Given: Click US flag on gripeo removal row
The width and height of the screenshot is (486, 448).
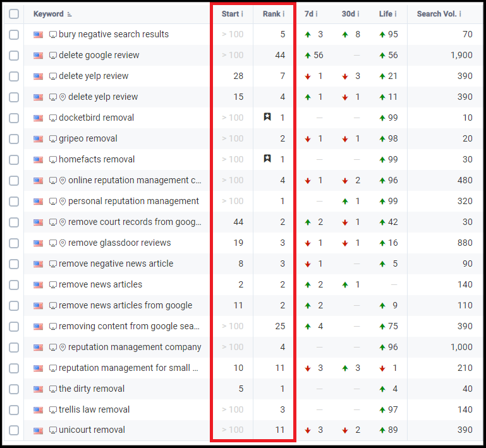Looking at the screenshot, I should click(38, 139).
